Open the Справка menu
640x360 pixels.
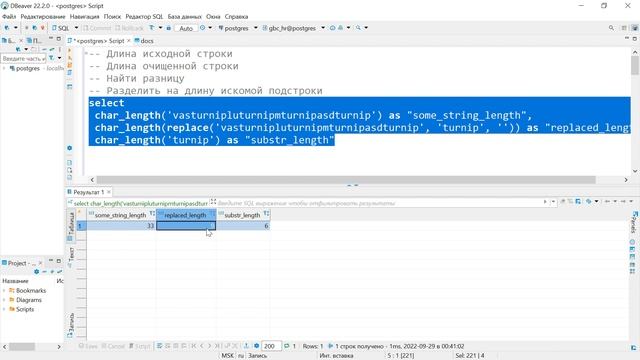[236, 17]
